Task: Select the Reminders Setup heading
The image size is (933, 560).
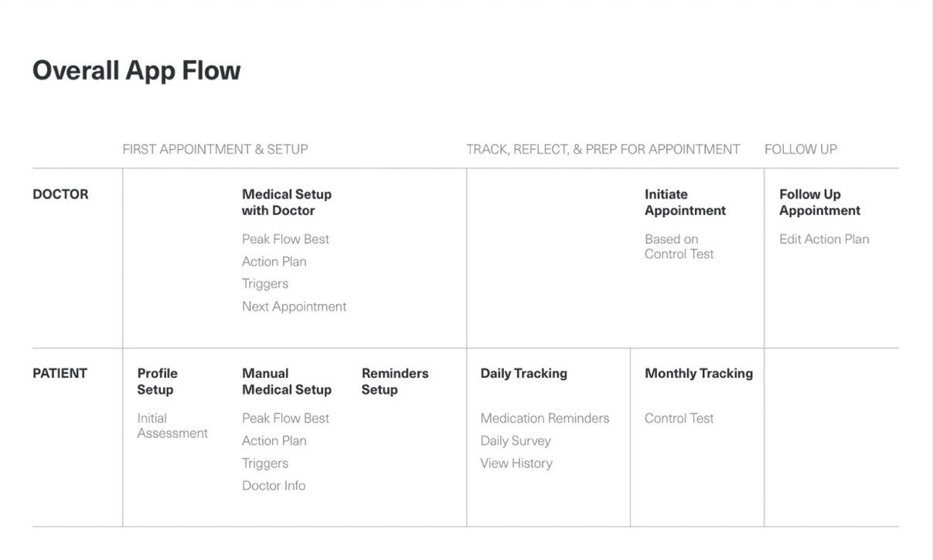Action: pos(395,382)
